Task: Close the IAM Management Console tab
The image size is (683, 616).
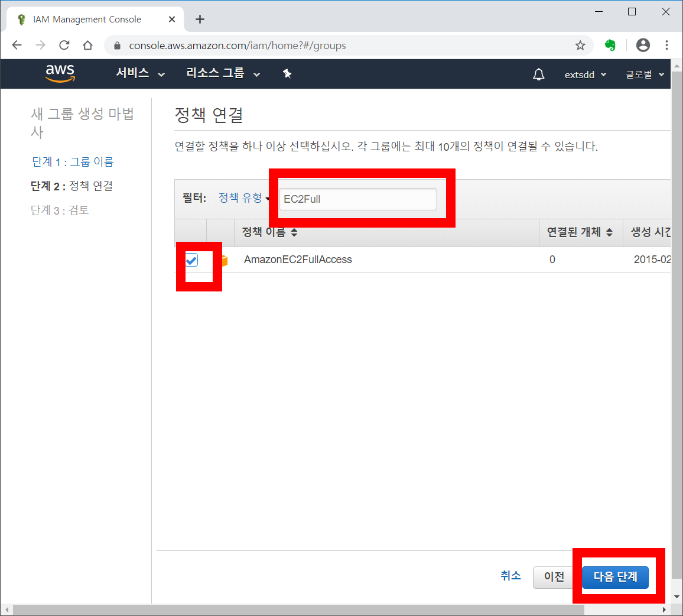Action: (x=171, y=19)
